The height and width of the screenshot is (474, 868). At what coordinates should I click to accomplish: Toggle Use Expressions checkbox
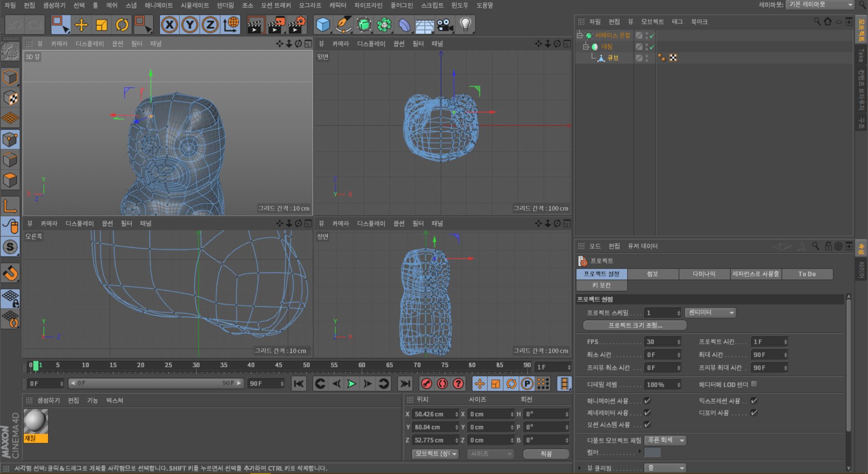(754, 400)
